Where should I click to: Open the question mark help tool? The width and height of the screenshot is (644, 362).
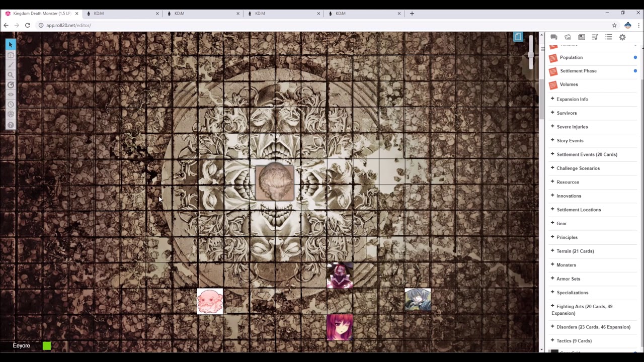11,125
